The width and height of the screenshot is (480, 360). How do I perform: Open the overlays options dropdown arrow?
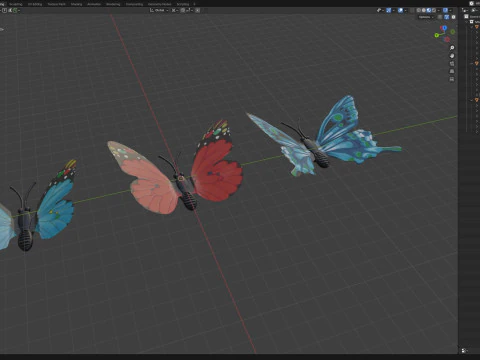tap(406, 10)
